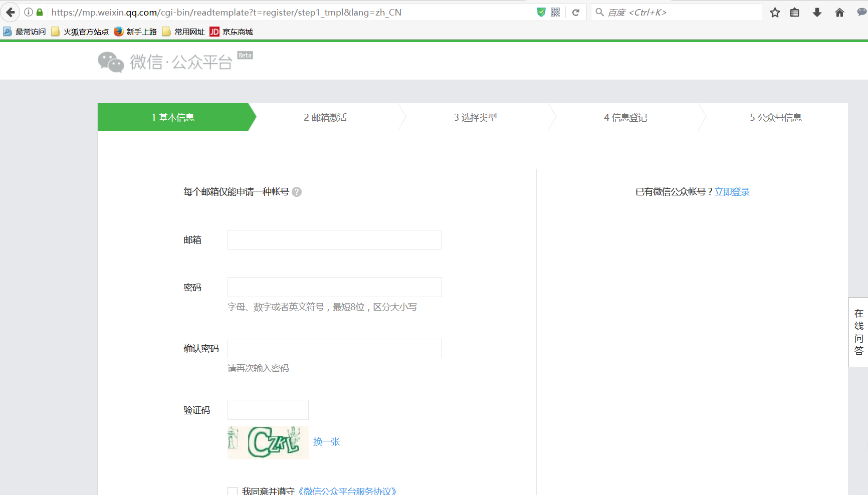Screen dimensions: 868x495
Task: Click the 立即登录 login link
Action: pyautogui.click(x=732, y=192)
